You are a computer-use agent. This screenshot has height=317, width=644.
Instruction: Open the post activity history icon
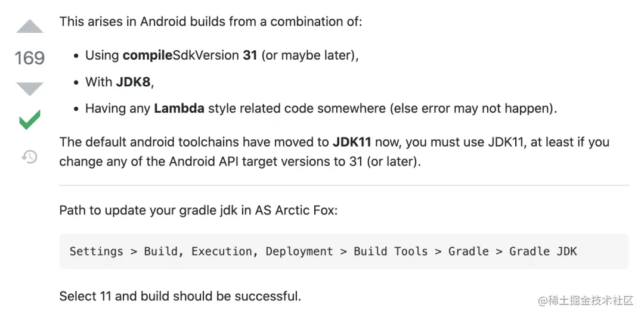click(x=30, y=157)
